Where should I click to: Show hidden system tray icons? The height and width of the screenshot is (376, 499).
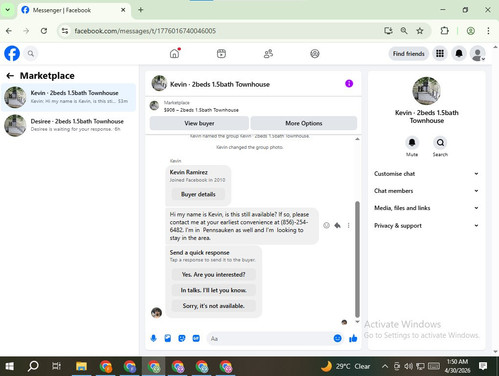click(x=385, y=367)
